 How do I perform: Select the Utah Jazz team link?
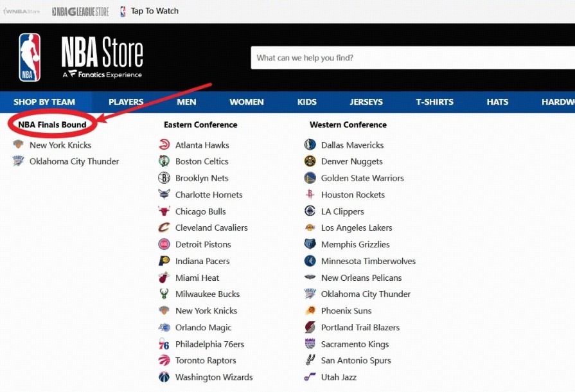(x=339, y=377)
